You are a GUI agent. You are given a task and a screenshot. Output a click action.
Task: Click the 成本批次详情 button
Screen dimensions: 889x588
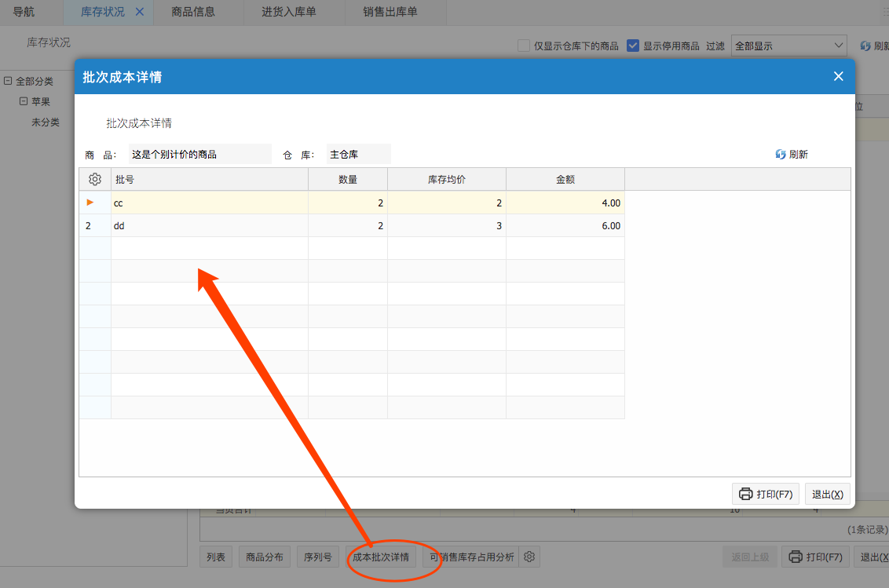(x=381, y=557)
